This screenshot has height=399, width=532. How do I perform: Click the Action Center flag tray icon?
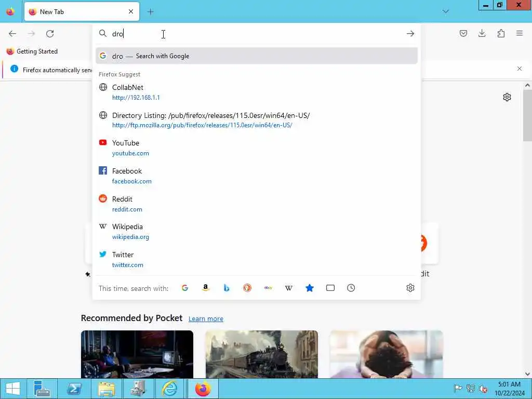click(458, 388)
